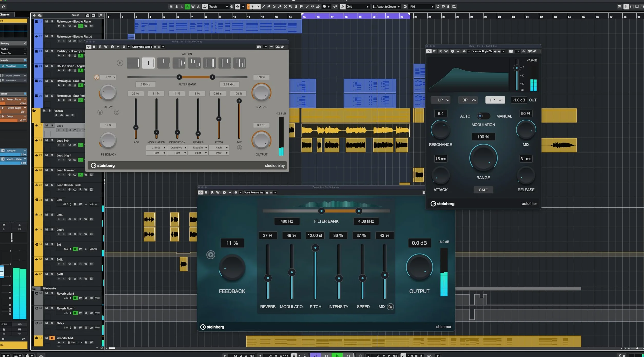Open the Stereo Out routing dropdown
Screen dimensions: 644x357
point(13,53)
